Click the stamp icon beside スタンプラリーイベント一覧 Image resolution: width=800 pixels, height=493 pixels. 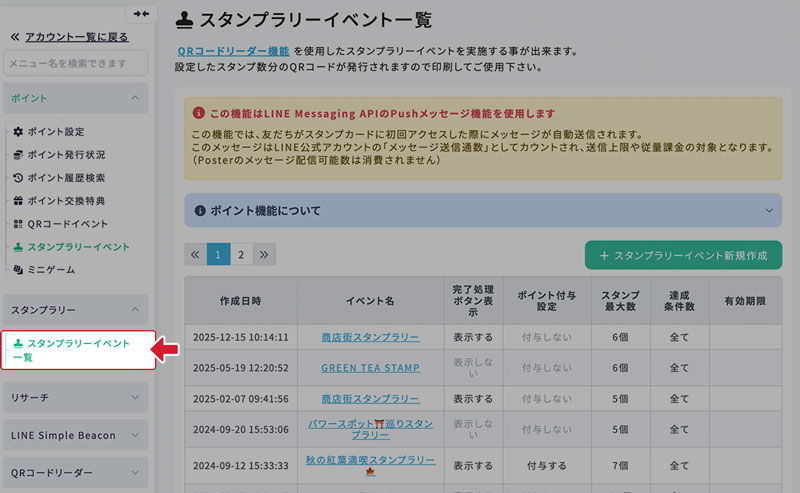[18, 343]
